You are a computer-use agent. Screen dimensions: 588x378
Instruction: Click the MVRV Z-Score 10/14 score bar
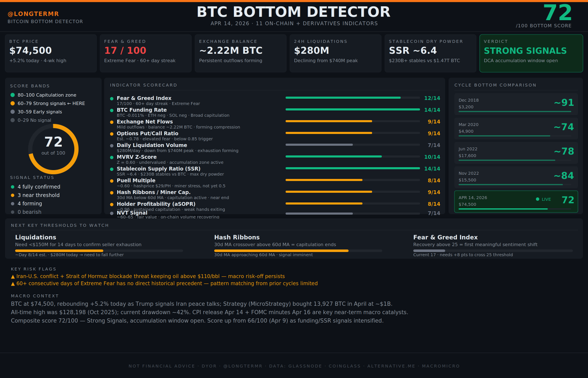pos(353,156)
